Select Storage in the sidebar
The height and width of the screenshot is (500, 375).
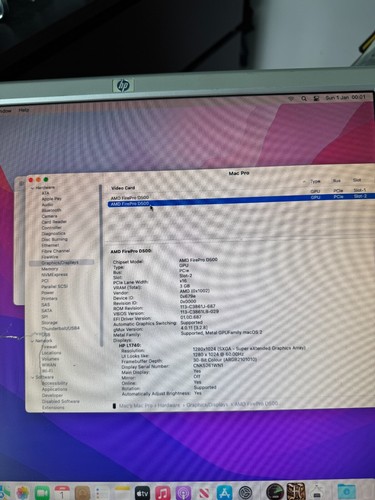click(49, 322)
